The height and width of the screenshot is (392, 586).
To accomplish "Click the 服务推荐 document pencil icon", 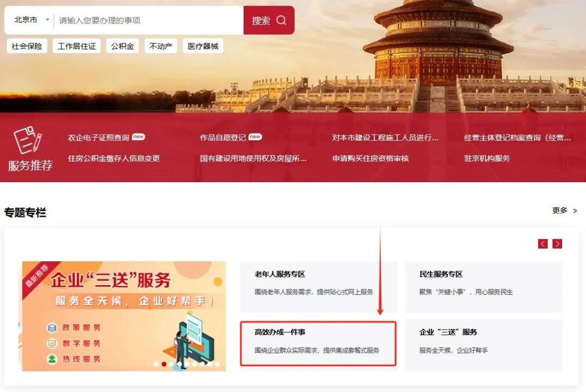I will tap(28, 140).
